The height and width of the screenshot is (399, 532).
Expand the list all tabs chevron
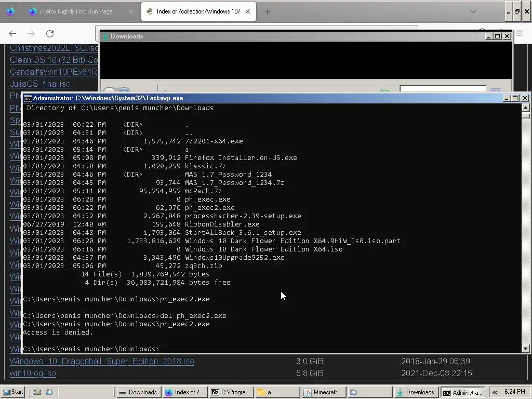473,11
